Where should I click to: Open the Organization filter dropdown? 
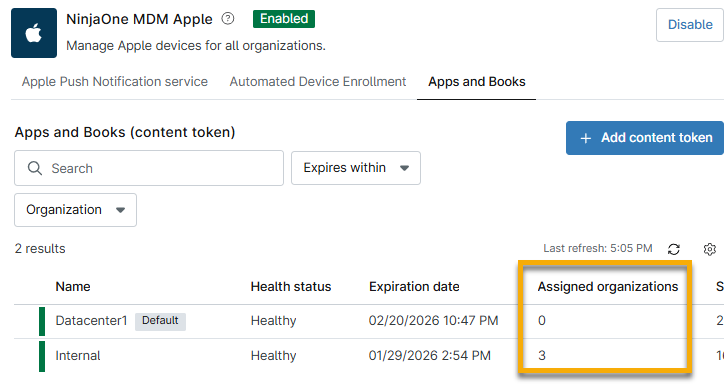(75, 210)
